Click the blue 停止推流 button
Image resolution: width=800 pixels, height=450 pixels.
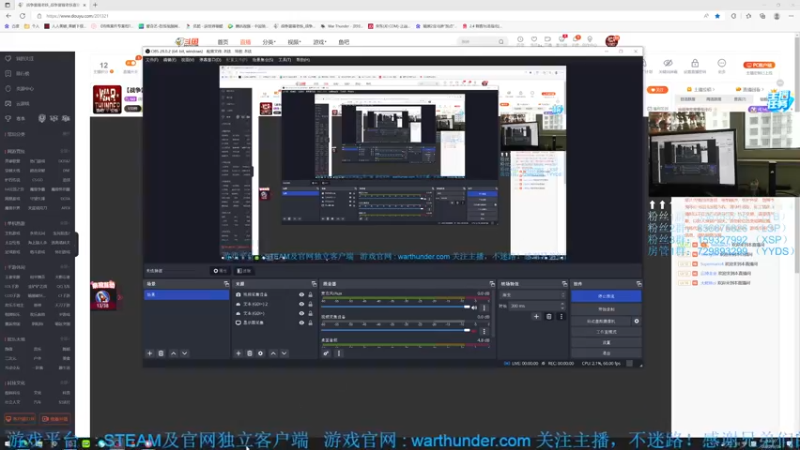pos(606,296)
